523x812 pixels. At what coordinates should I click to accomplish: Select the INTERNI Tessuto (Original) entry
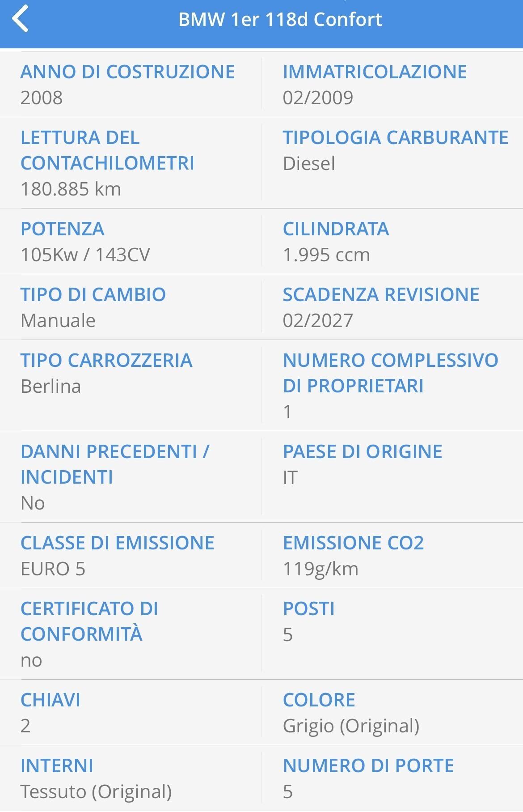point(97,778)
